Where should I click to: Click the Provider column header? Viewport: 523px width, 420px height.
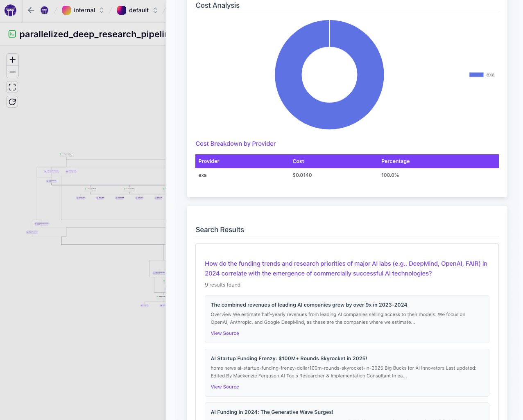pos(209,161)
